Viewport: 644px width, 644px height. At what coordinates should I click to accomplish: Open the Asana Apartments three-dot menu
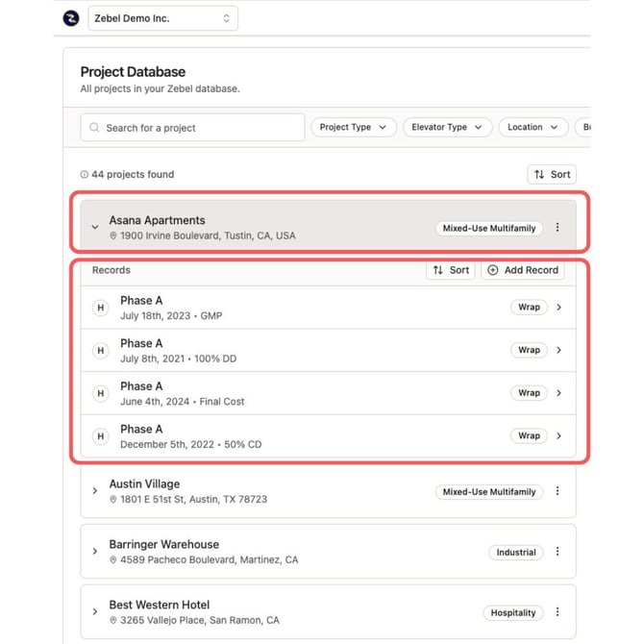(x=557, y=228)
